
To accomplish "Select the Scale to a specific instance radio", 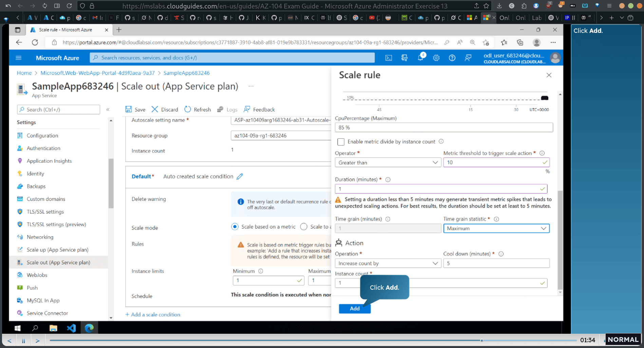I will tap(304, 227).
